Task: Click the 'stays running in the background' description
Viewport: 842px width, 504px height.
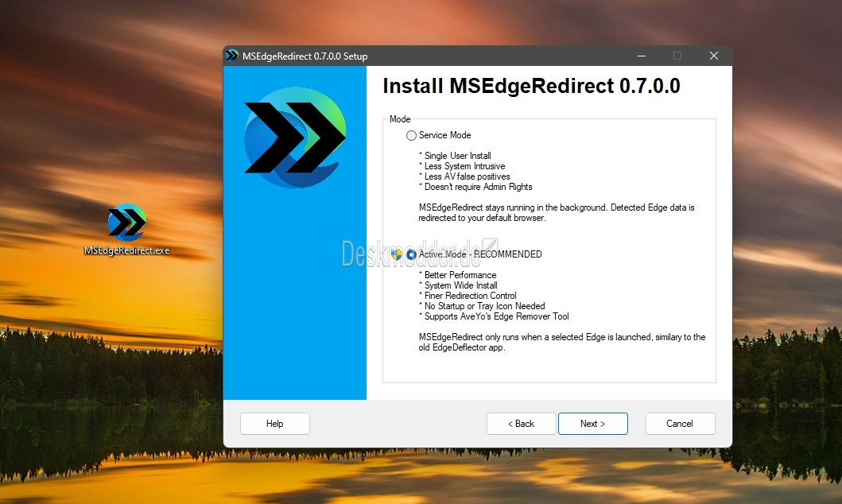Action: pyautogui.click(x=557, y=212)
